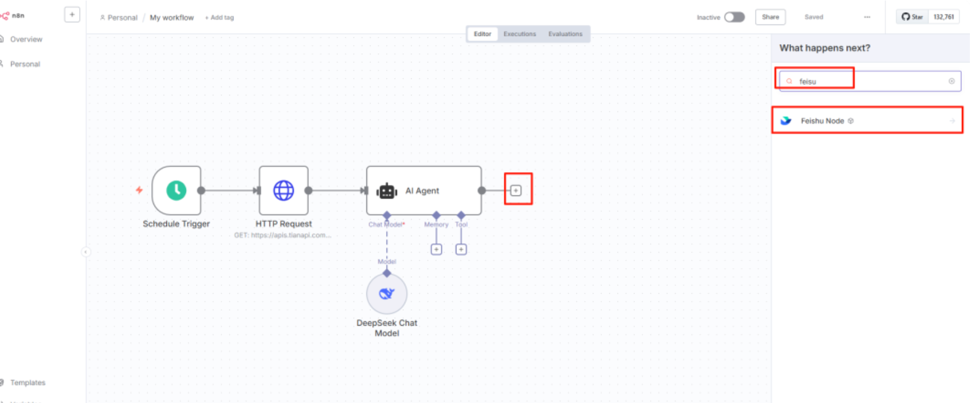Viewport: 980px width, 403px height.
Task: Open the n8n logo home
Action: (x=13, y=15)
